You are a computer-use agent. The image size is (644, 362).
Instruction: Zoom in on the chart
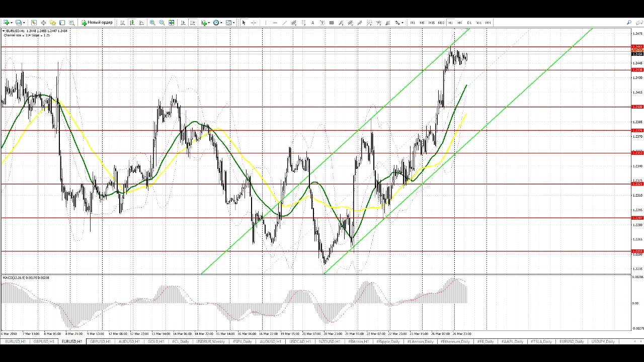152,23
